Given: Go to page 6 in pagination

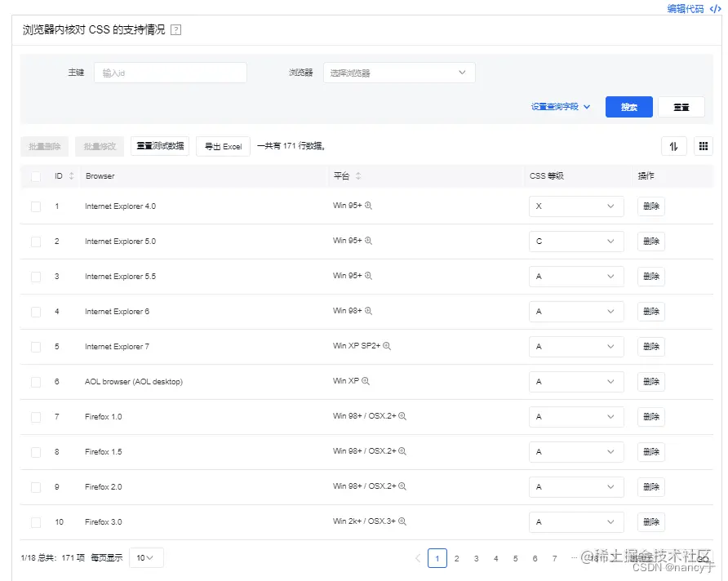Looking at the screenshot, I should [535, 558].
